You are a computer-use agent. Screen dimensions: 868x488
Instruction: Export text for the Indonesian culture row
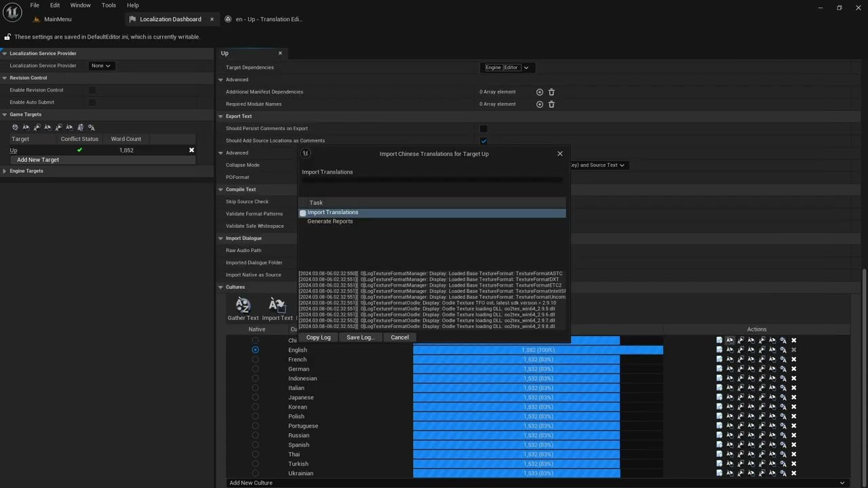741,378
